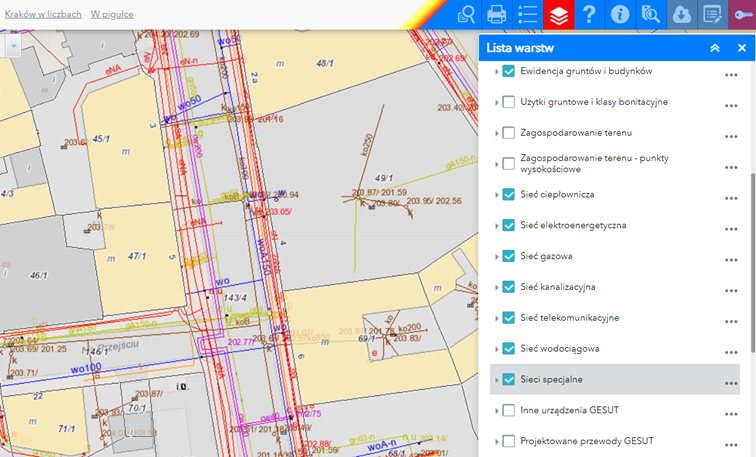Open the info tool
The height and width of the screenshot is (457, 756).
620,14
